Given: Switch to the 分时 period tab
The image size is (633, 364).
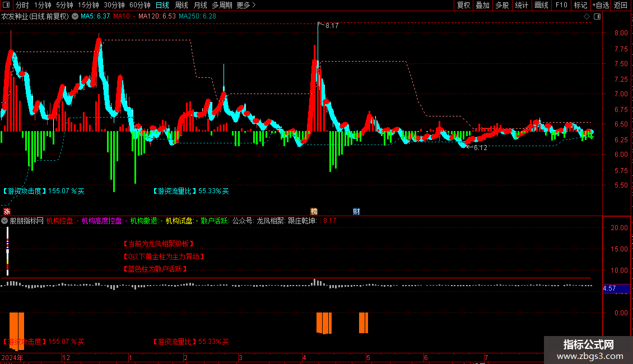Looking at the screenshot, I should [22, 5].
